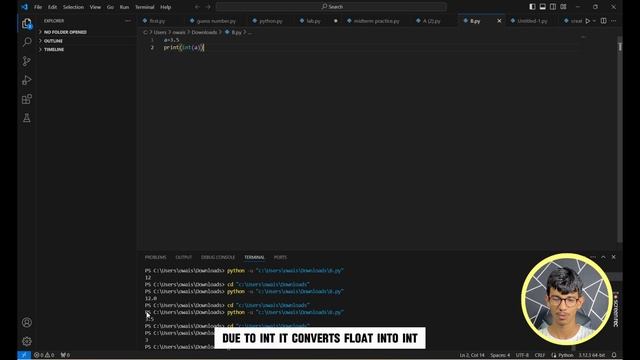Close the terminal panel

613,257
